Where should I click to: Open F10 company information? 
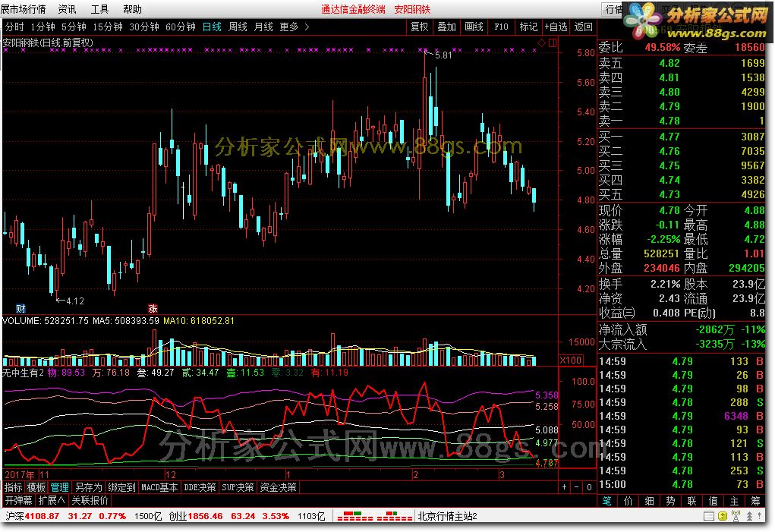click(x=501, y=27)
